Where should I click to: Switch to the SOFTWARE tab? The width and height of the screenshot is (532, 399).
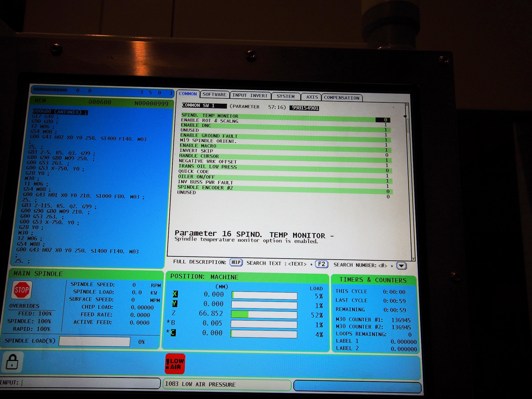pos(214,94)
